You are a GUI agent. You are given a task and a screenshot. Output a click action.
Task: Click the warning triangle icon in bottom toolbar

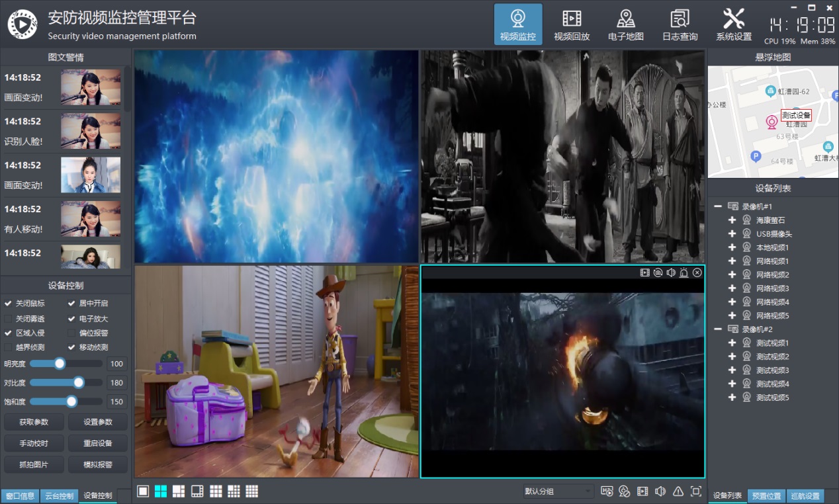pyautogui.click(x=678, y=491)
